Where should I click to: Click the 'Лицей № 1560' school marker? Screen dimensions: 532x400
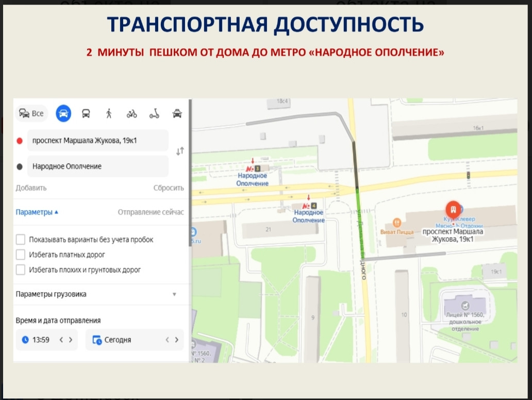[465, 305]
